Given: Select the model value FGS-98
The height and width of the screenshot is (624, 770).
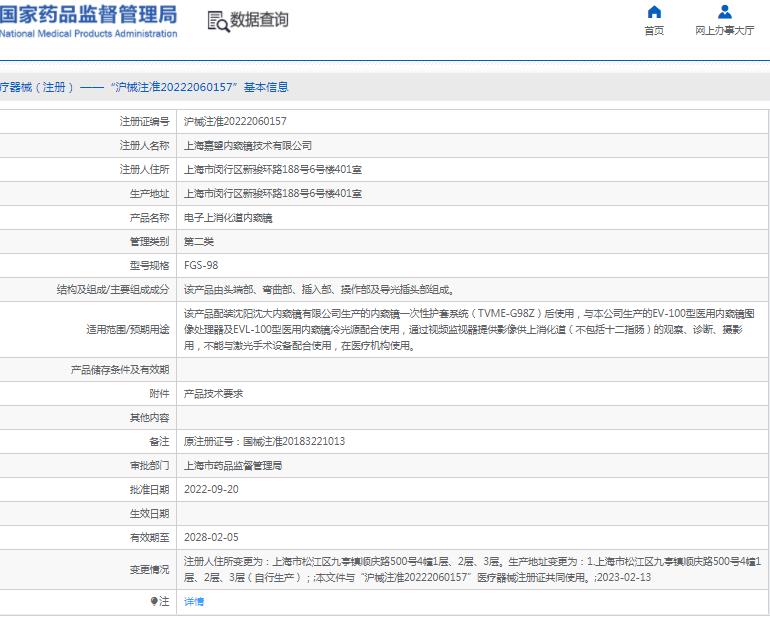Looking at the screenshot, I should [x=201, y=266].
